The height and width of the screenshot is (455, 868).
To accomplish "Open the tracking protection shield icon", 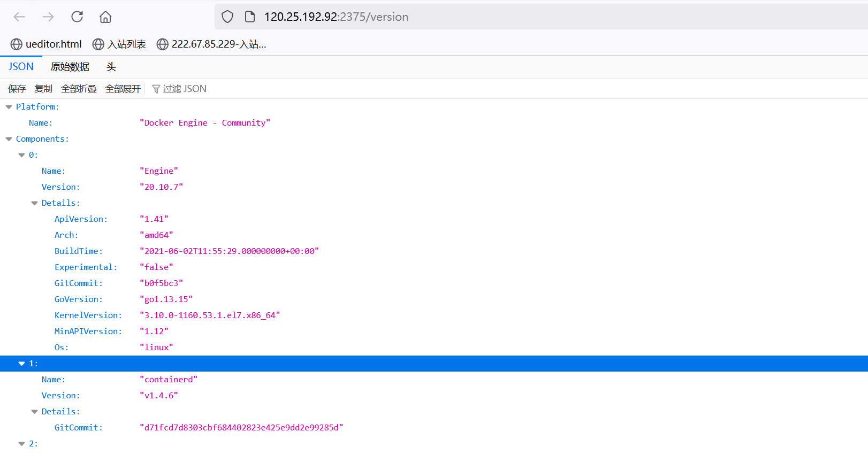I will point(227,17).
